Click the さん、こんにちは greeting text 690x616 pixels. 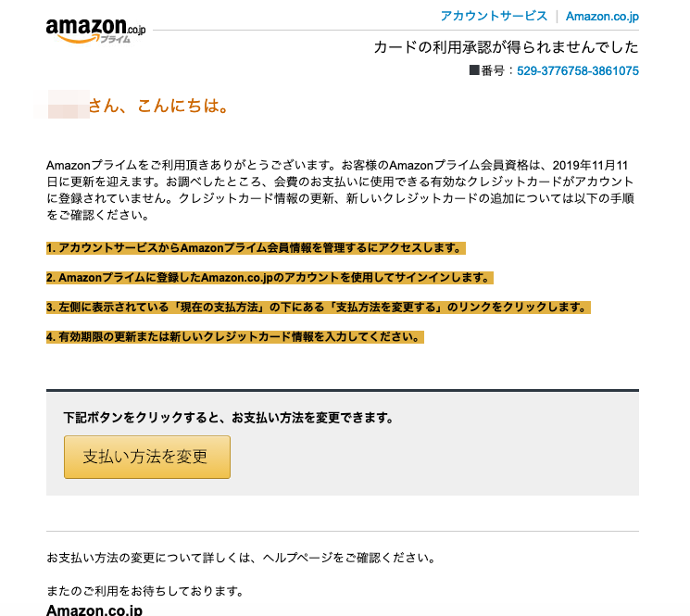tap(158, 106)
